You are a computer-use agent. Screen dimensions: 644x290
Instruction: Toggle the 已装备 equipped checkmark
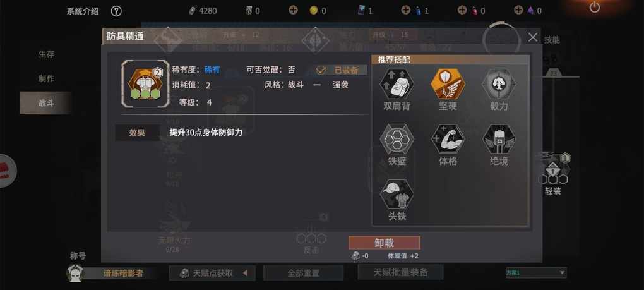click(x=321, y=70)
